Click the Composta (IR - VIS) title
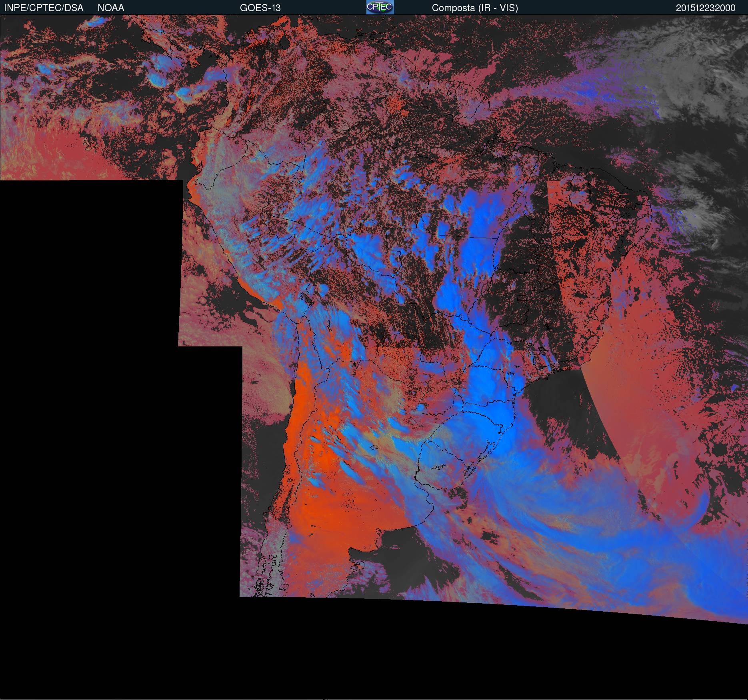Viewport: 748px width, 700px height. point(475,8)
